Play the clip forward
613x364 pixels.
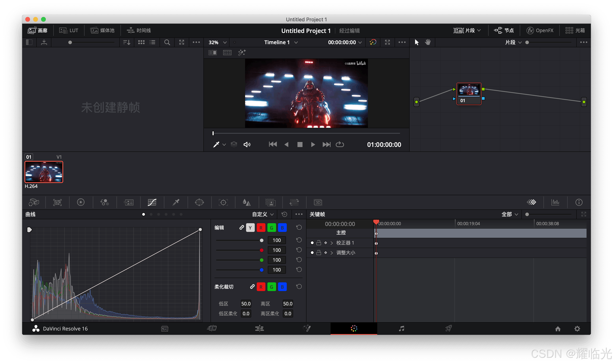[x=313, y=145]
